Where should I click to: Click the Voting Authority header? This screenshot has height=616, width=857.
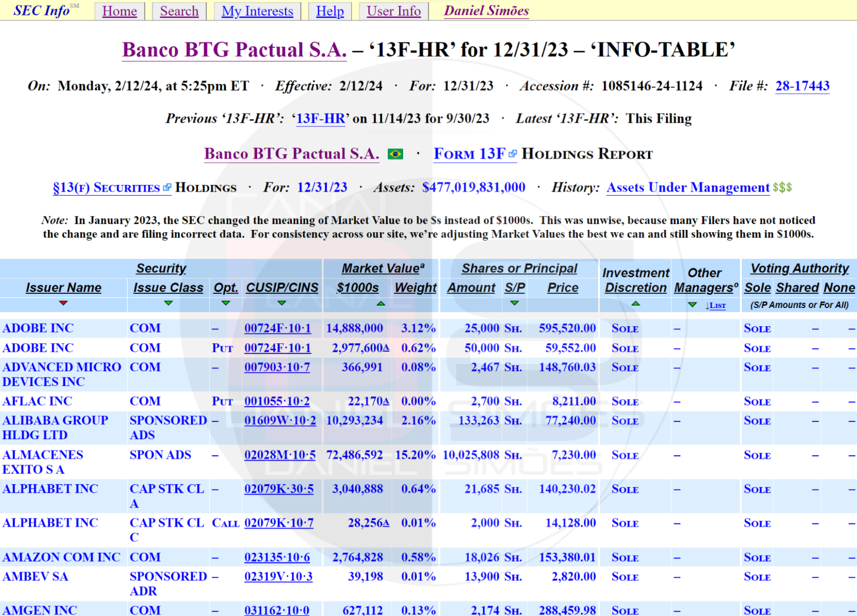coord(799,269)
